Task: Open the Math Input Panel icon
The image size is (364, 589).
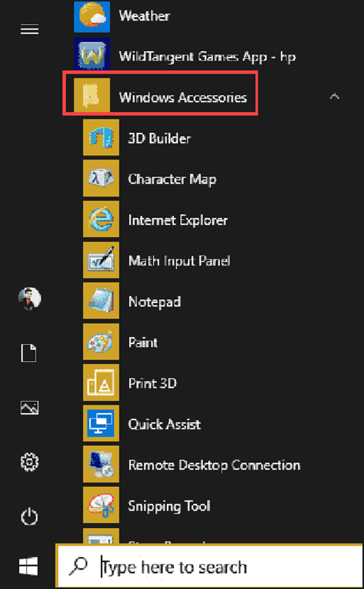Action: tap(101, 260)
